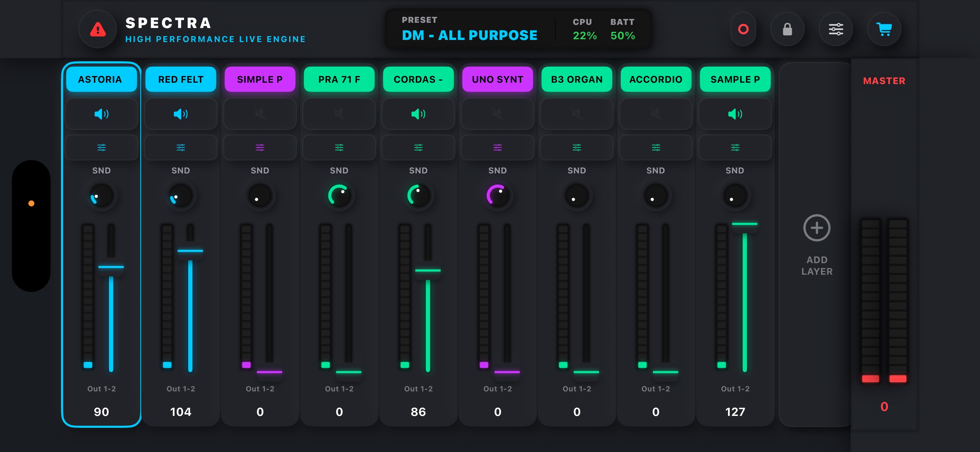Click the SAMPLE P volume value 127
Viewport: 980px width, 452px height.
click(x=735, y=412)
